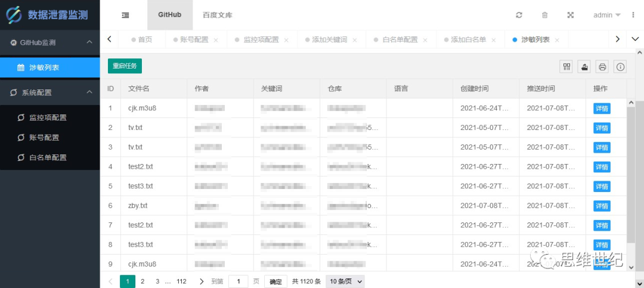Collapse the GitHub监测 sidebar section
Screen dimensions: 644x288
pyautogui.click(x=89, y=42)
